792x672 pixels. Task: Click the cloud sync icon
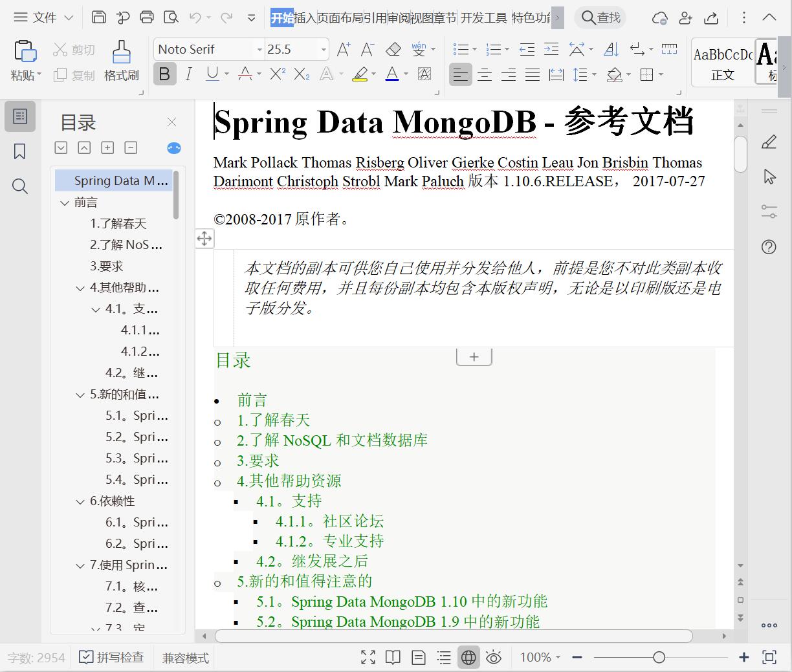[659, 17]
